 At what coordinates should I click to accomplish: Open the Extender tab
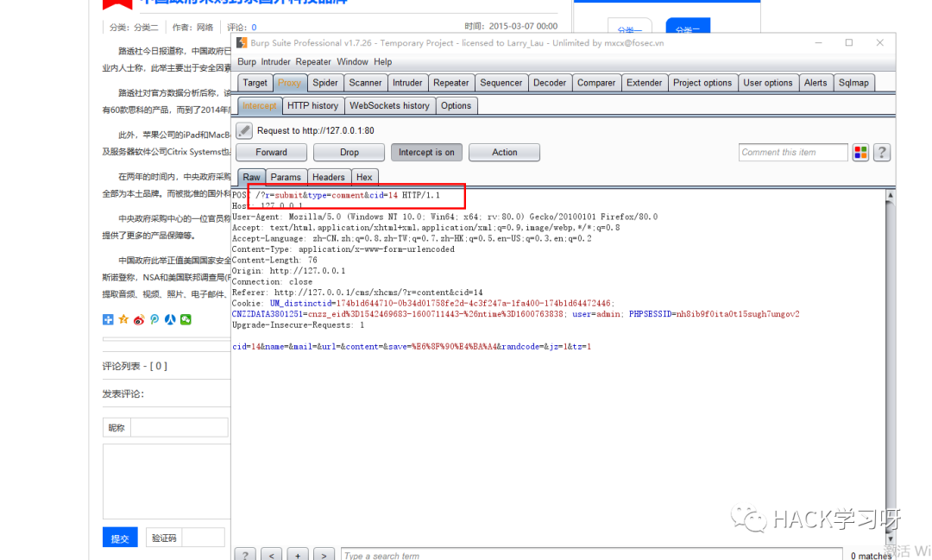[x=645, y=83]
